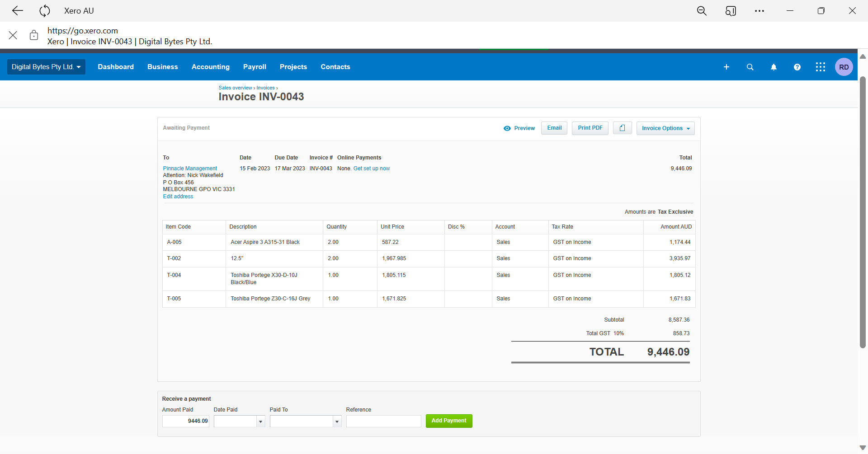
Task: Stop loading with the X icon beside address
Action: tap(13, 35)
